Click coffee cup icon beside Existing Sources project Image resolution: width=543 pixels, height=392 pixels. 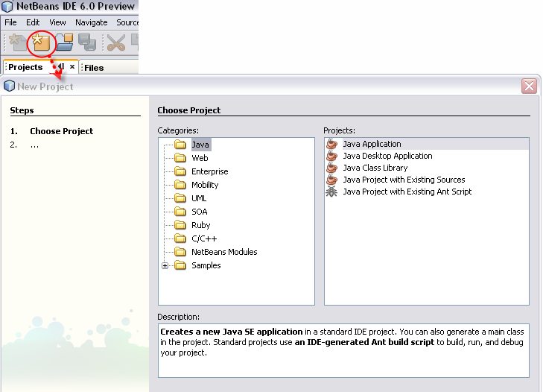pyautogui.click(x=331, y=180)
